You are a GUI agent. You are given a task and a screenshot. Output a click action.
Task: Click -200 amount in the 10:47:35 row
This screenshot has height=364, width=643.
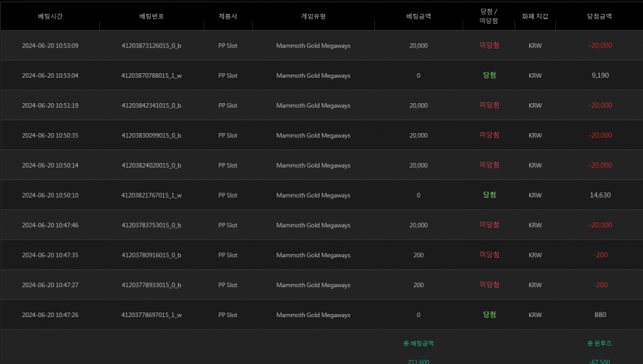601,255
